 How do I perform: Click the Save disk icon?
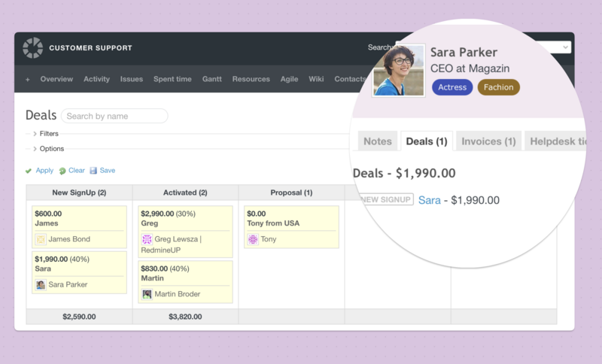point(93,171)
